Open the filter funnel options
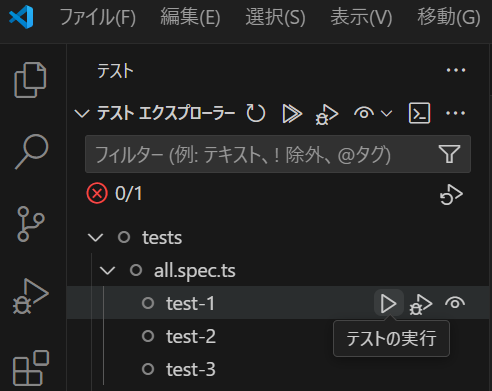 pyautogui.click(x=449, y=154)
